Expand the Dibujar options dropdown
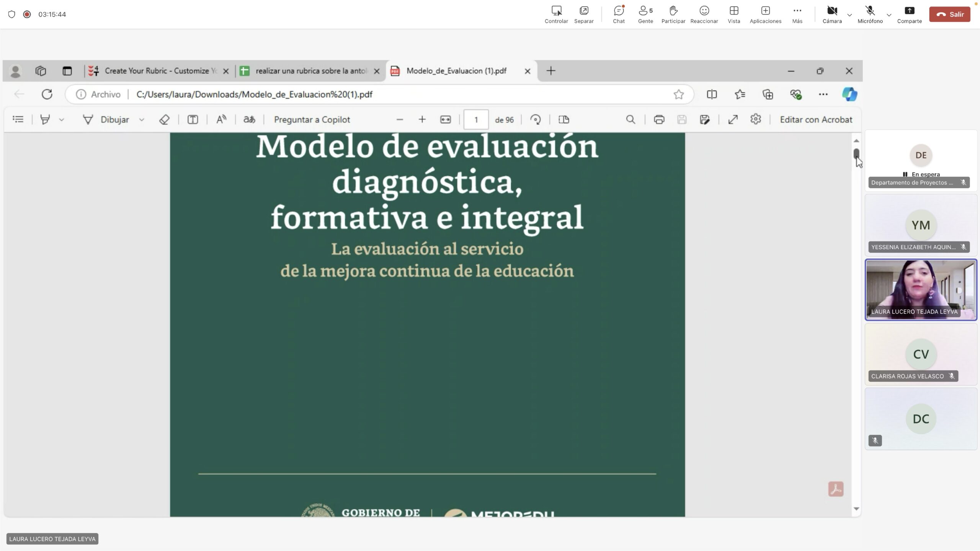 (142, 120)
